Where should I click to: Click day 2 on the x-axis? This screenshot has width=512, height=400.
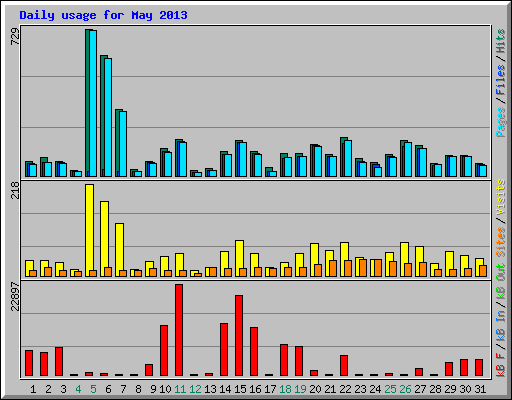click(48, 389)
